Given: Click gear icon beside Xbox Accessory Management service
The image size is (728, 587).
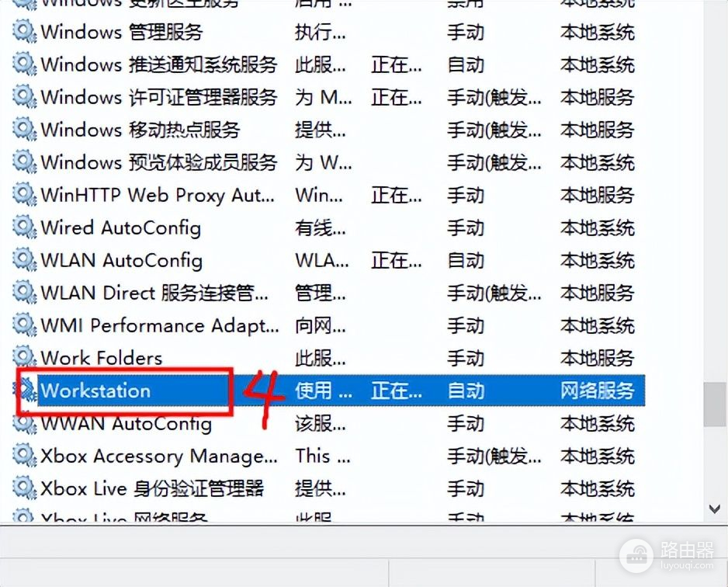Looking at the screenshot, I should (x=24, y=455).
